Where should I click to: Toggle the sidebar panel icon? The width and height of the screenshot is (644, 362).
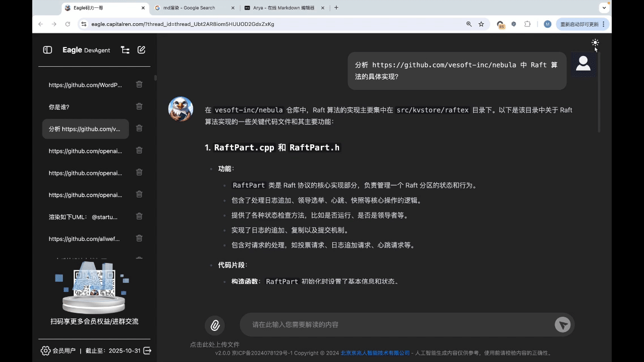tap(48, 50)
